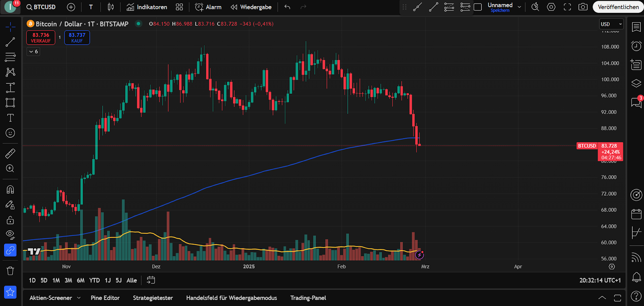Open chart settings hexagon icon
The image size is (644, 306).
551,7
